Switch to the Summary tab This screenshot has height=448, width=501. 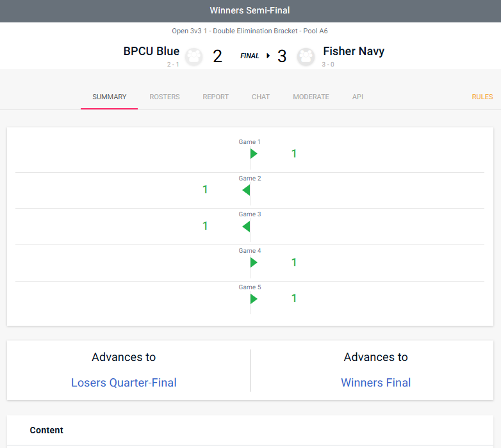point(110,97)
